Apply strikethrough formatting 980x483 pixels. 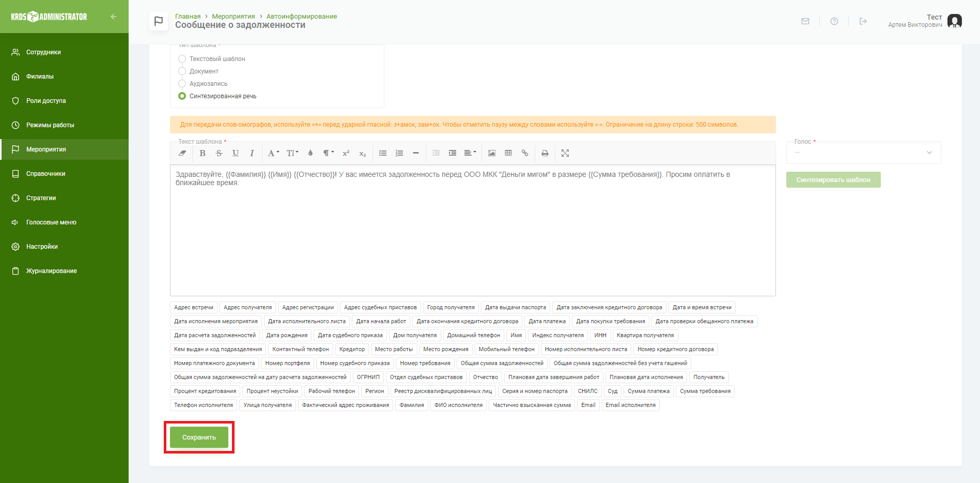point(219,153)
